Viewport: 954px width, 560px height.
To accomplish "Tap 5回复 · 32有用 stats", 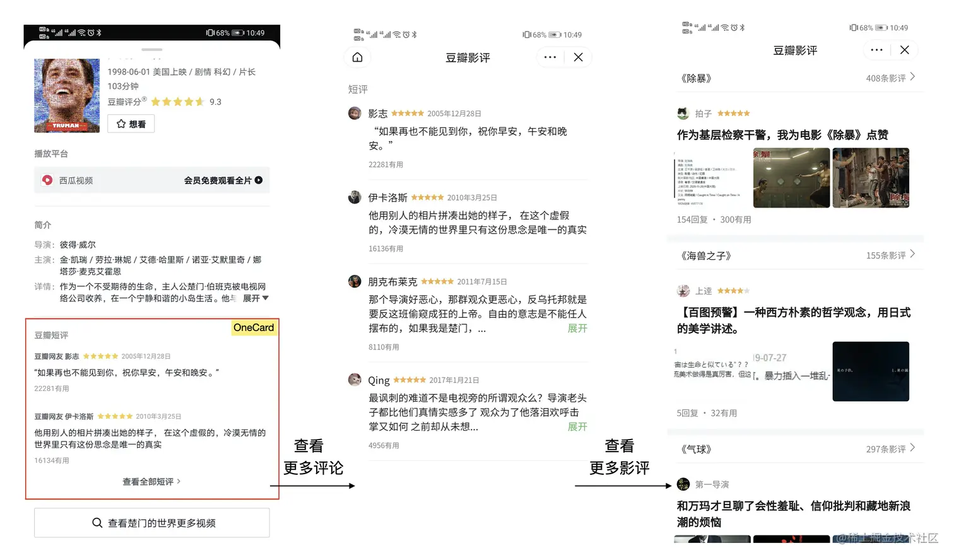I will (707, 413).
